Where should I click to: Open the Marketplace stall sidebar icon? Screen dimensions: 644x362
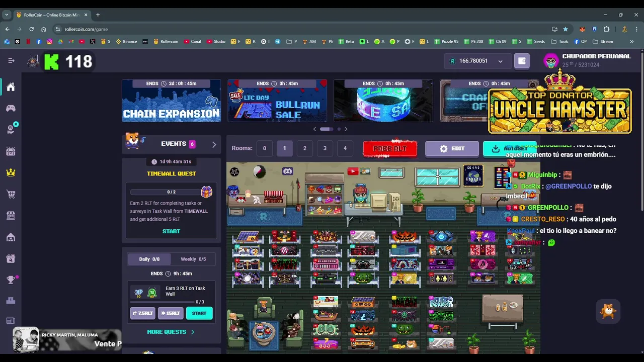click(x=11, y=215)
